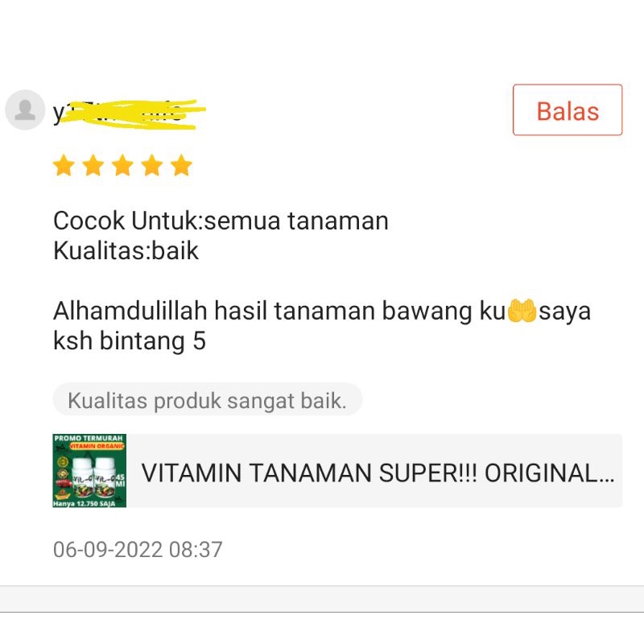Screen dimensions: 644x644
Task: Tap the review date 06-09-2022 08:37
Action: click(138, 550)
